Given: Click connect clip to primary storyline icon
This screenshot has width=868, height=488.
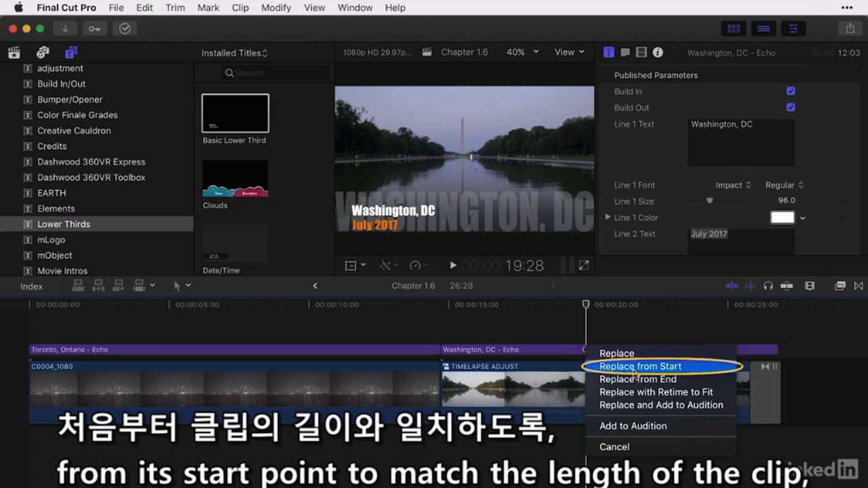Looking at the screenshot, I should (78, 285).
